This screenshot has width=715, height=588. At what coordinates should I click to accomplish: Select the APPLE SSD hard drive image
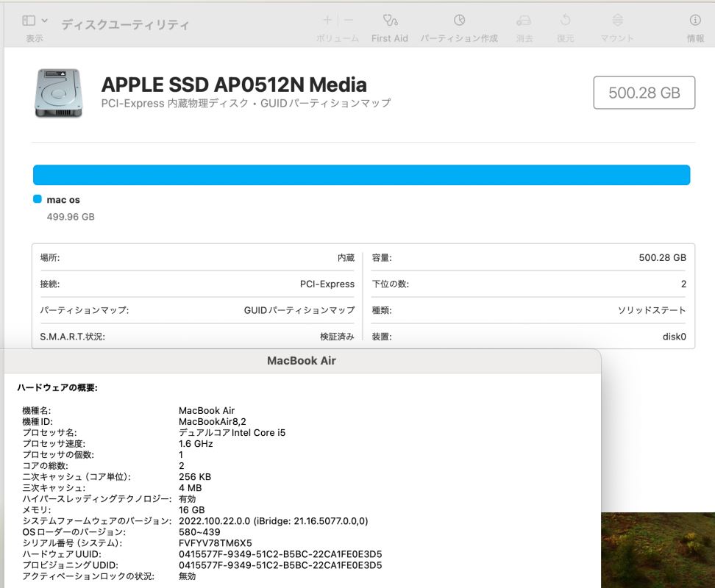[x=57, y=93]
